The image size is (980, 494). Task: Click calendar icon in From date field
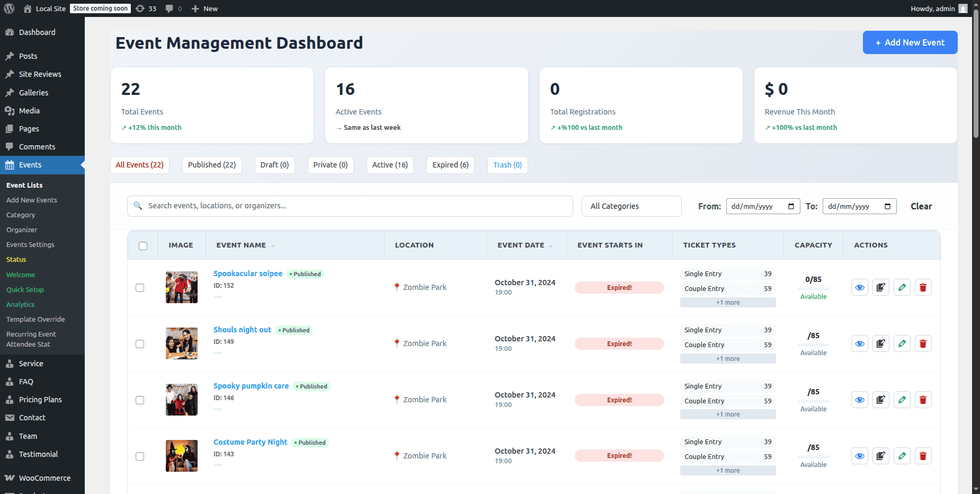tap(791, 206)
